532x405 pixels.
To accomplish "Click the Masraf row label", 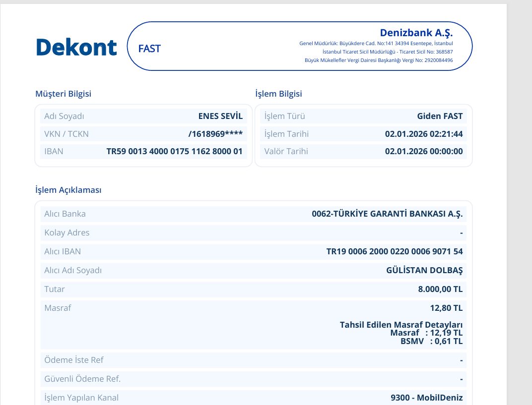I will tap(58, 308).
